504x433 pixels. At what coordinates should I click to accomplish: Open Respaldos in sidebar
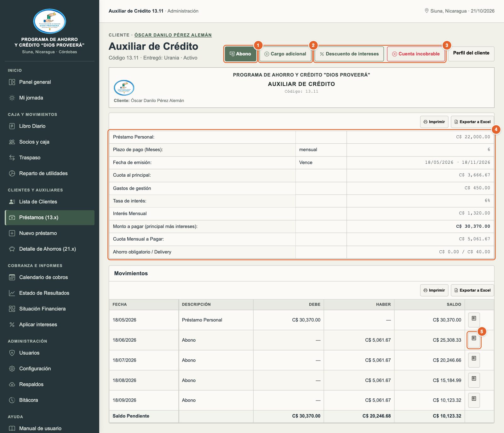click(49, 384)
